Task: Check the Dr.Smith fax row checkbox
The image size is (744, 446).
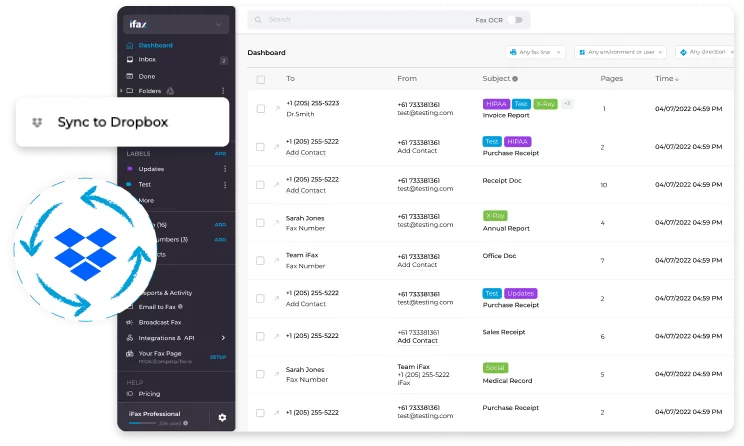Action: pyautogui.click(x=260, y=109)
